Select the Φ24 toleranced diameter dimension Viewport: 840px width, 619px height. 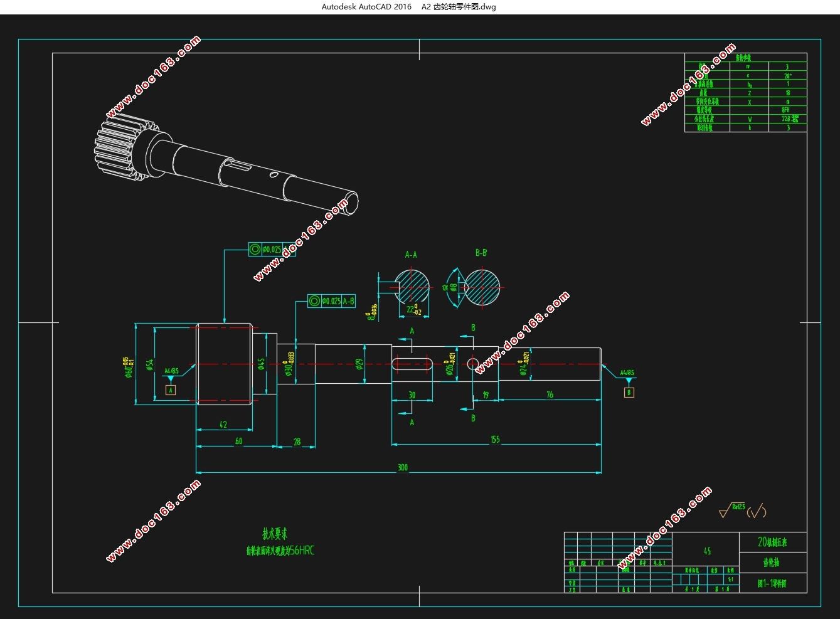pyautogui.click(x=523, y=365)
